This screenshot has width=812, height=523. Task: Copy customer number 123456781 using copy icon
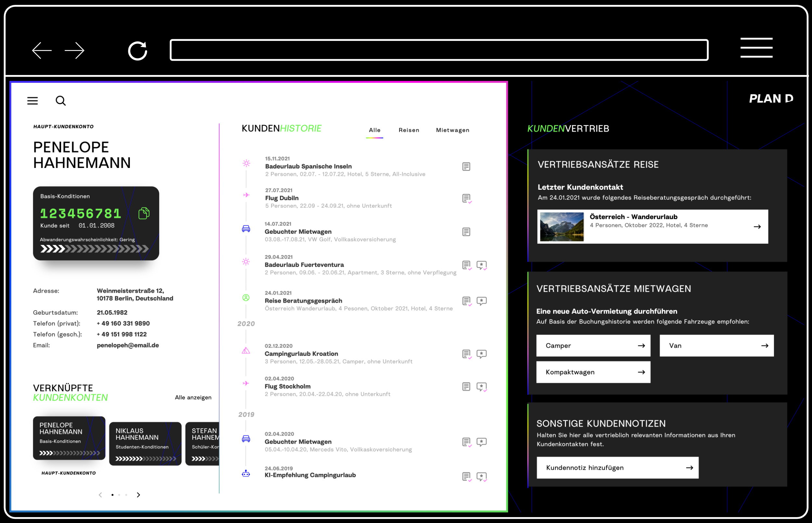pyautogui.click(x=144, y=213)
